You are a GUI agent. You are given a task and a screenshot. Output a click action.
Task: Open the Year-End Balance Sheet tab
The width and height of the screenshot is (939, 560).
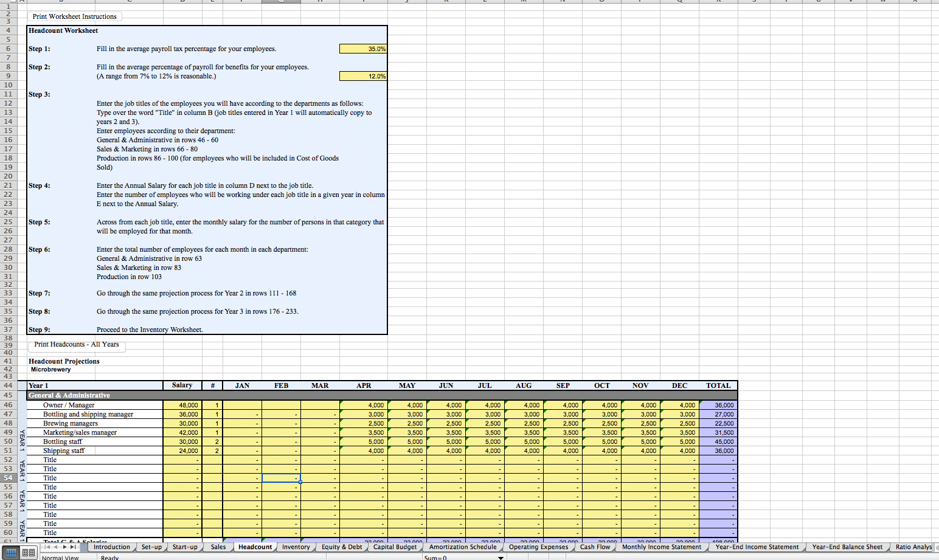[847, 547]
